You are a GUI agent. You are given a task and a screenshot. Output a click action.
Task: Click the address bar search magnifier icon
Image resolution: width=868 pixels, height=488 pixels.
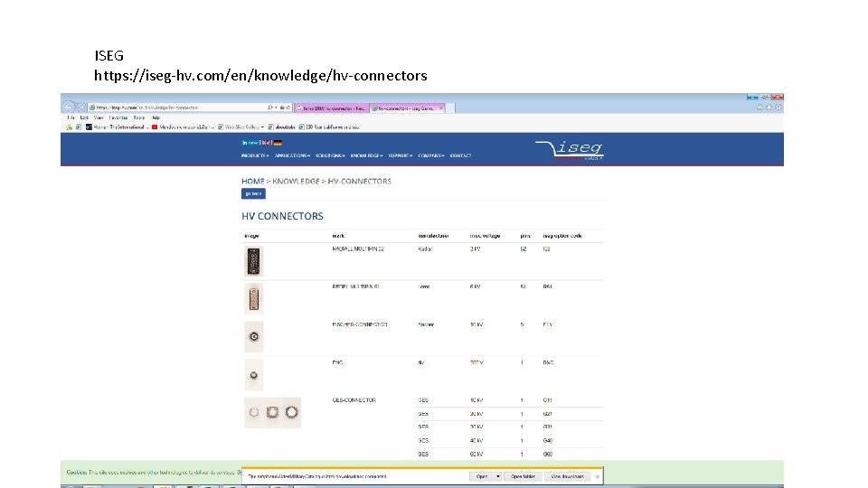pyautogui.click(x=270, y=108)
